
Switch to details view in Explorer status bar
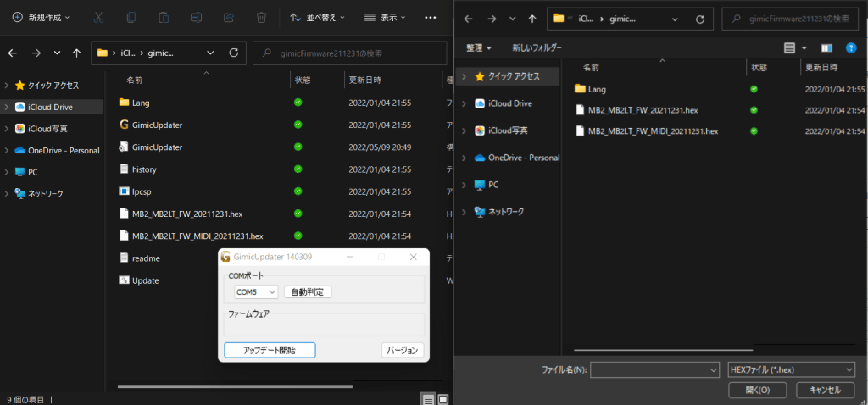[x=428, y=398]
